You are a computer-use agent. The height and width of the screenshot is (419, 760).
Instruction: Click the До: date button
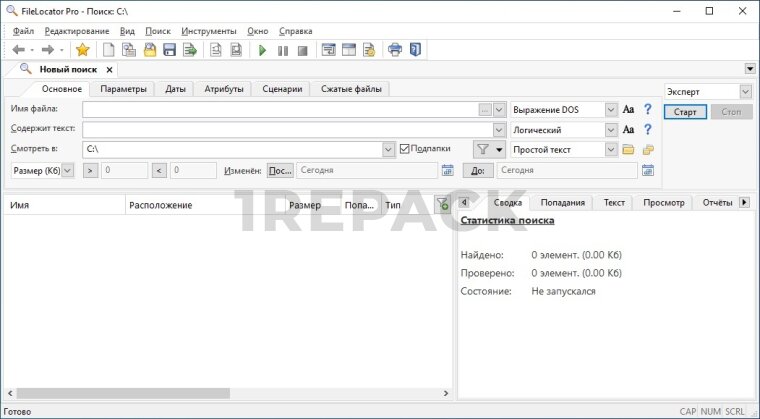[477, 170]
